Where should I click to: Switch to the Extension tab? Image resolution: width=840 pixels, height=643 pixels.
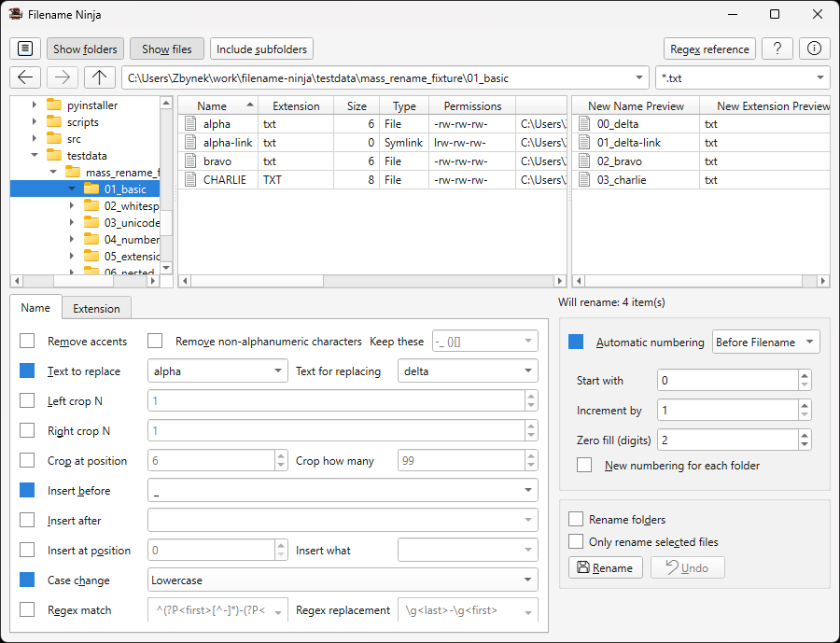(94, 307)
